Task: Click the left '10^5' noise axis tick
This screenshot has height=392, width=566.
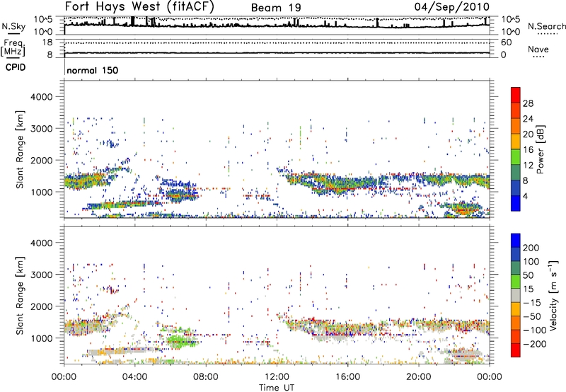Action: pos(43,19)
